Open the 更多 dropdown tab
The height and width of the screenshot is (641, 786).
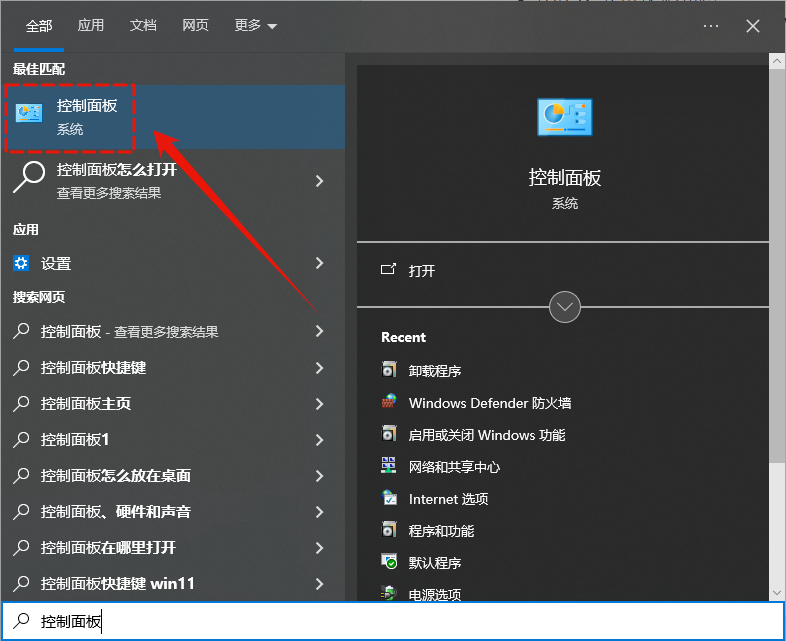point(256,25)
